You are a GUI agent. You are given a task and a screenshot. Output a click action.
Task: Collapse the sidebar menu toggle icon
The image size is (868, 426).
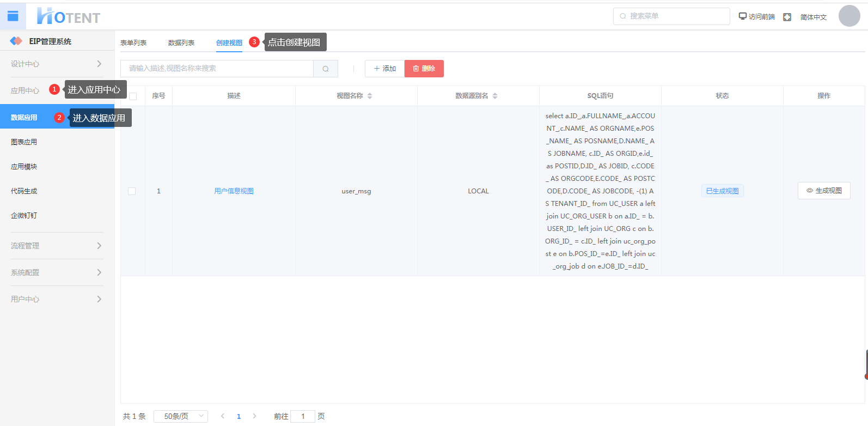click(13, 16)
